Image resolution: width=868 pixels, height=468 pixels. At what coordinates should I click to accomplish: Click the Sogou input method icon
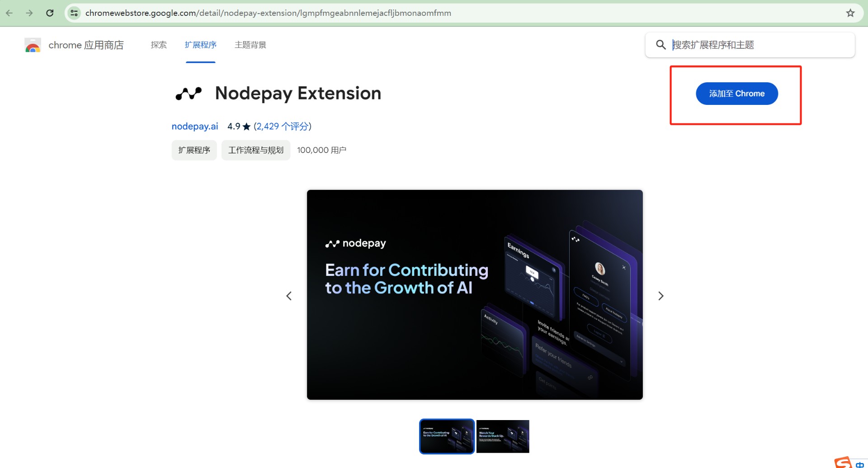pyautogui.click(x=843, y=462)
